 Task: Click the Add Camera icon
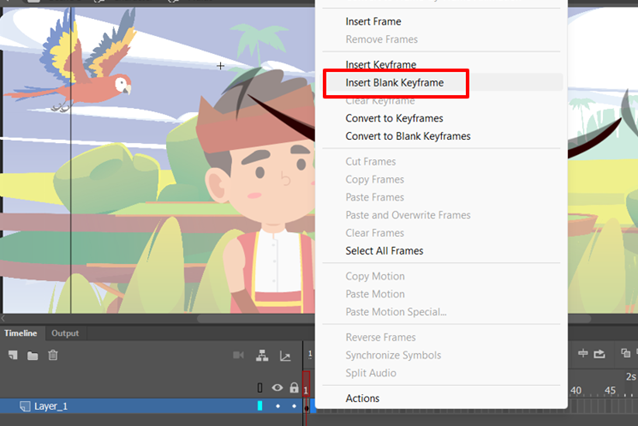(238, 355)
